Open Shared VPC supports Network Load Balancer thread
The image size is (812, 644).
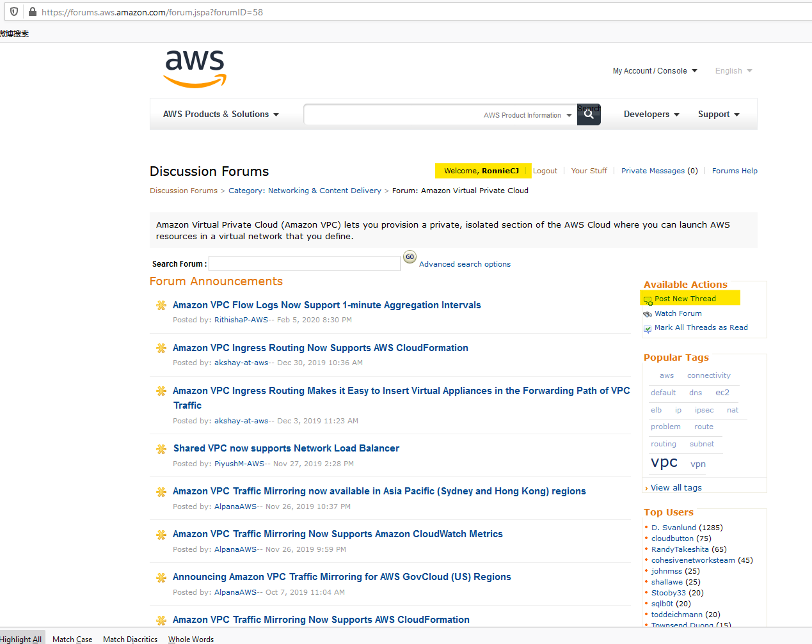286,448
